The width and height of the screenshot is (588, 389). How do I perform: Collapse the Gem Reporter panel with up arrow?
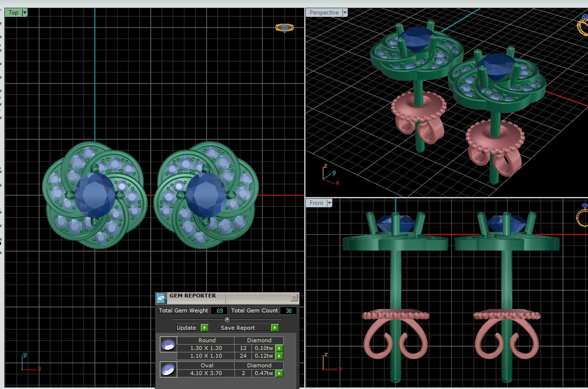click(x=227, y=319)
